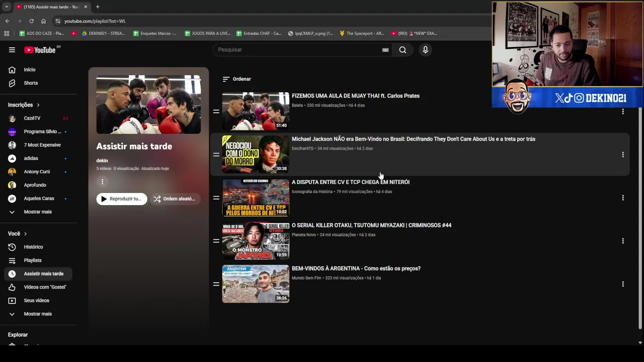Open The Spaceport bookmark
644x362 pixels.
point(362,33)
